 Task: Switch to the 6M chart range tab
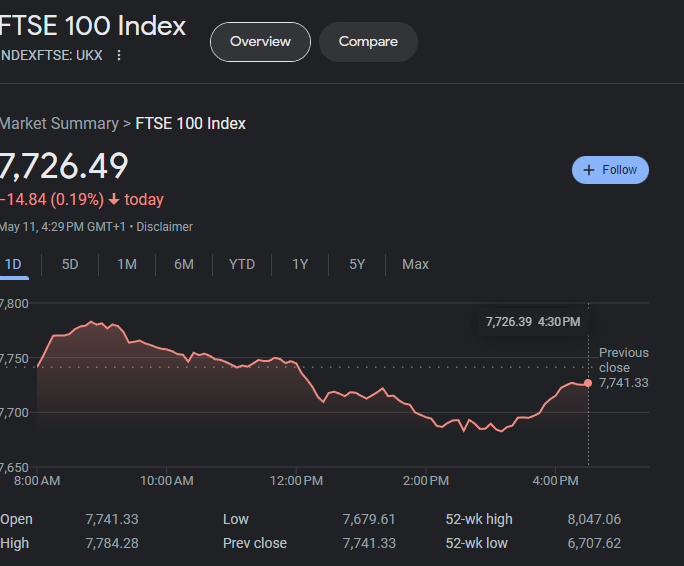(x=184, y=264)
